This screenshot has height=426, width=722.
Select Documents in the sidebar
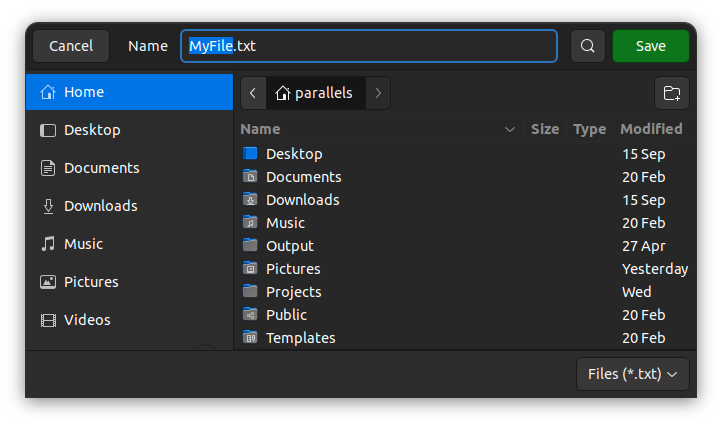point(101,168)
